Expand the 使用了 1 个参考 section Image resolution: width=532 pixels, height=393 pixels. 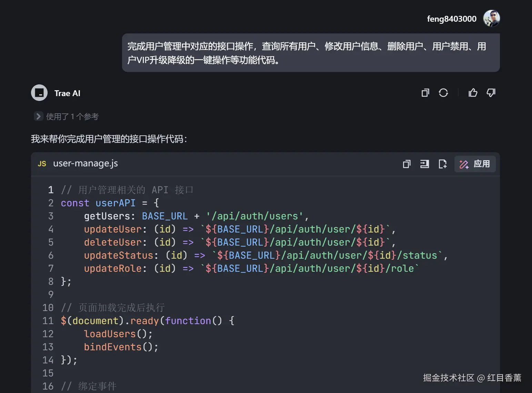click(x=38, y=116)
